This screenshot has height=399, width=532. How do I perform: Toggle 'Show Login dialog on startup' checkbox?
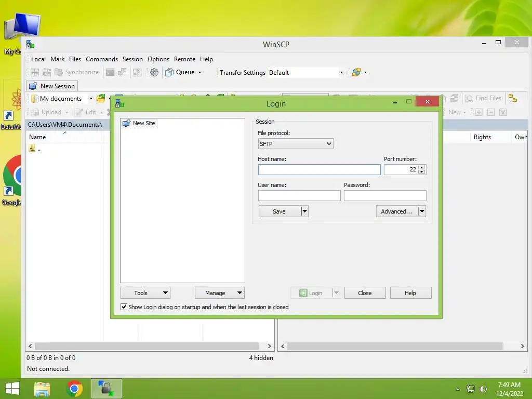click(124, 307)
